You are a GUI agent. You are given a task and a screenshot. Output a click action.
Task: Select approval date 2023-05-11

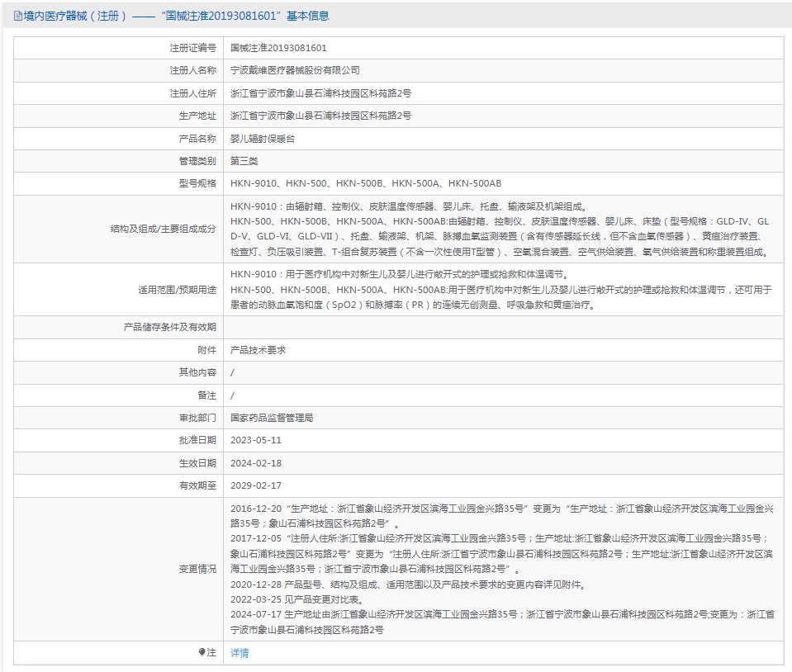256,440
